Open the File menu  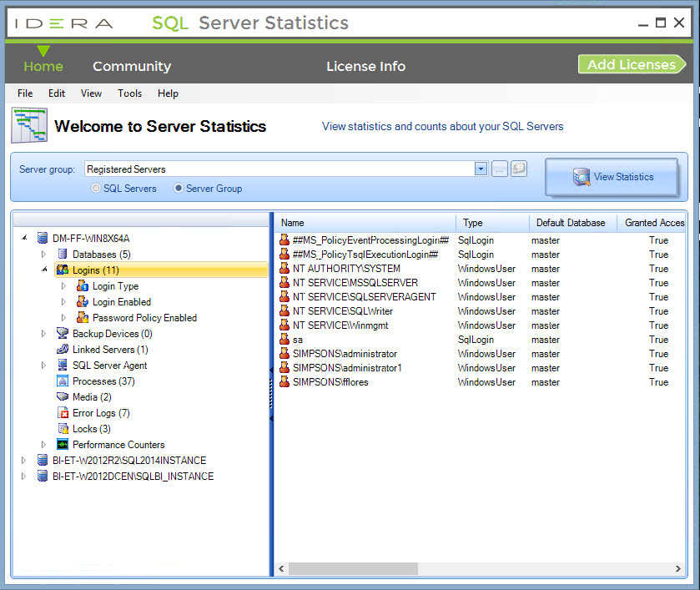pos(25,93)
